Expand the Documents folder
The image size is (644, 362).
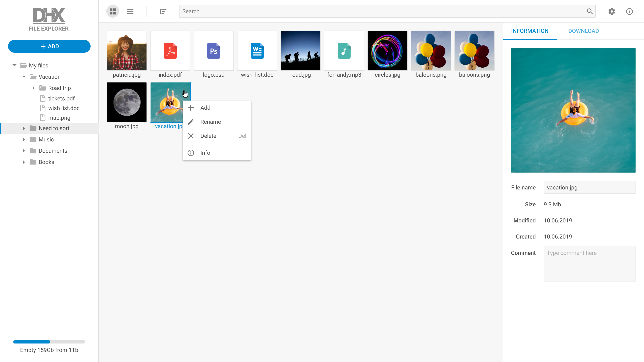click(x=24, y=151)
